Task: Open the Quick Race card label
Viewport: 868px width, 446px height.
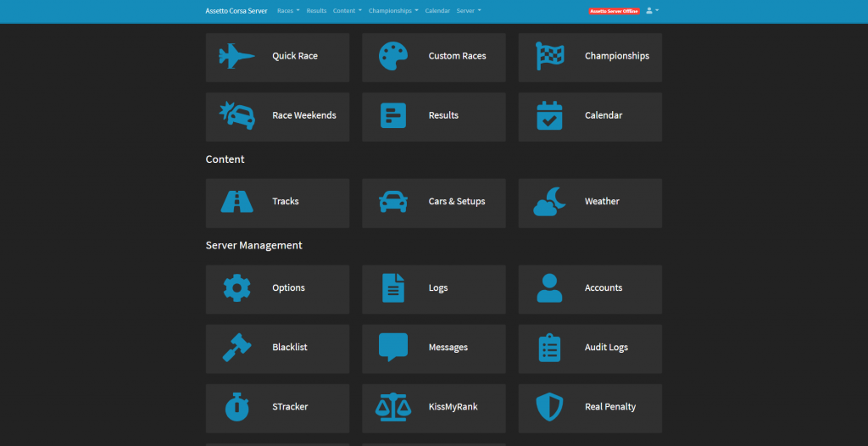Action: pos(294,56)
